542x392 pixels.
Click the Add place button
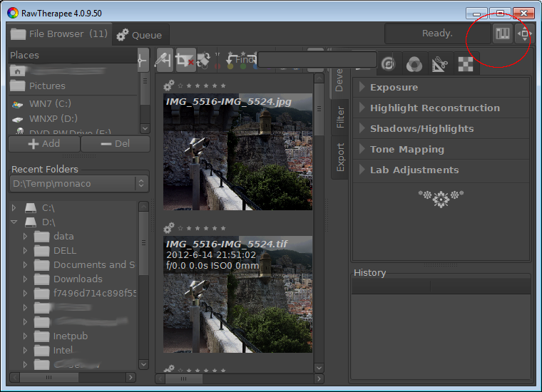(x=44, y=144)
